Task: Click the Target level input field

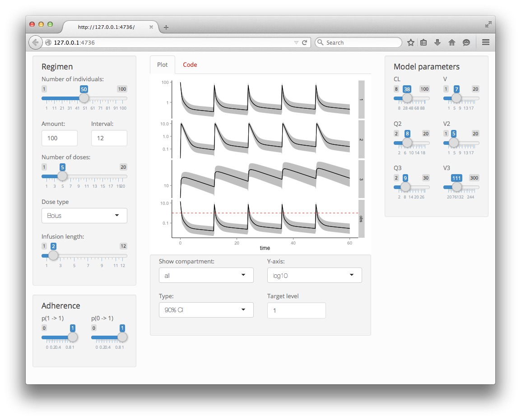Action: tap(296, 310)
